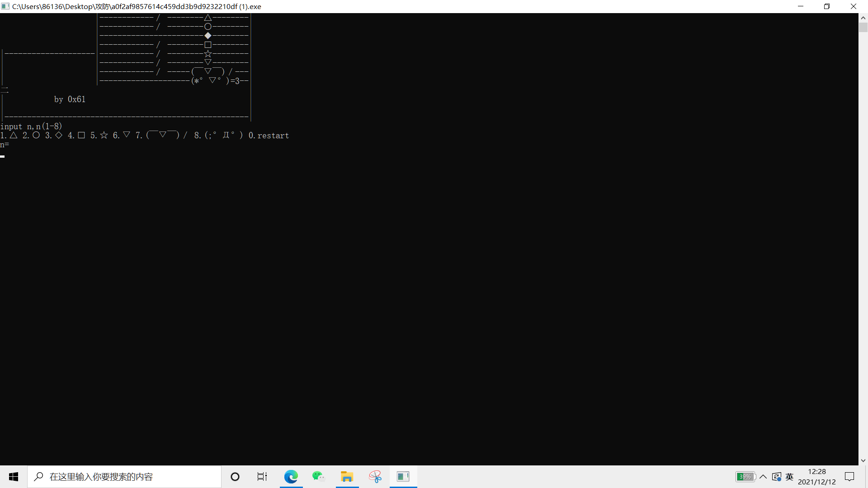Viewport: 868px width, 488px height.
Task: Open Task View from taskbar
Action: [262, 477]
